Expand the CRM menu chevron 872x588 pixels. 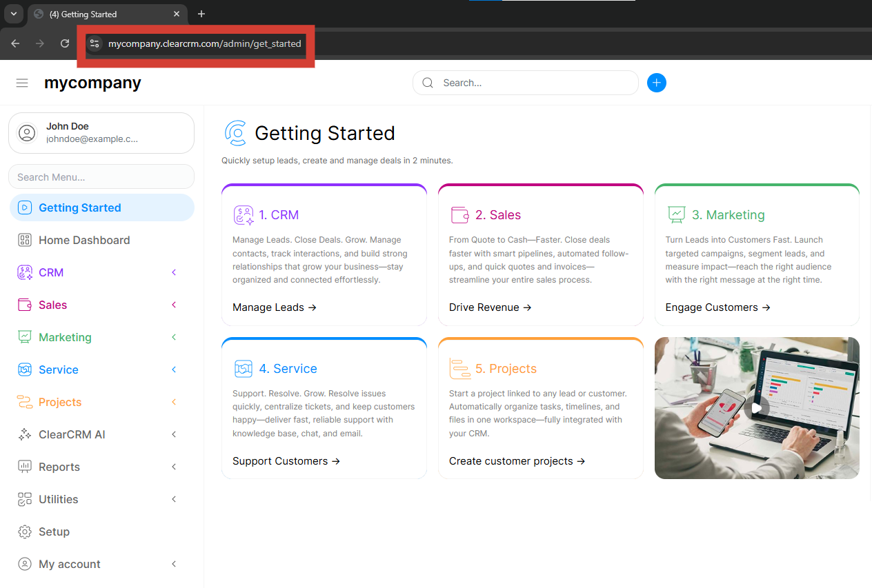[174, 272]
